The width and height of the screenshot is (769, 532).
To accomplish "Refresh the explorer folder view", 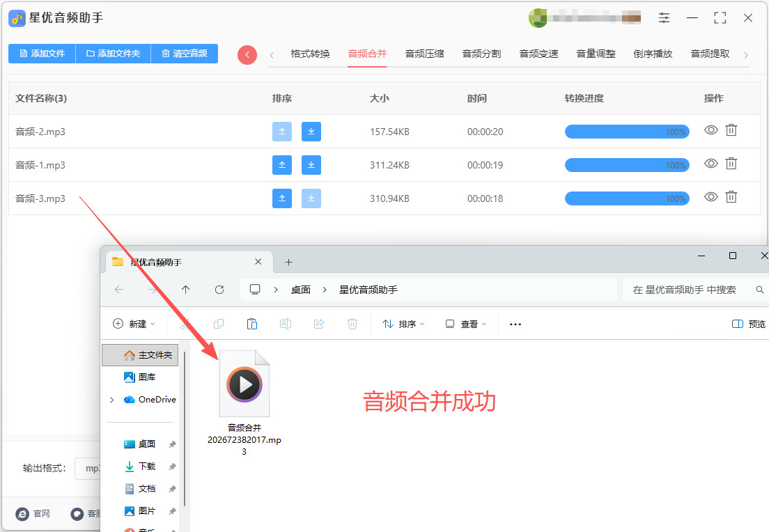I will coord(219,290).
